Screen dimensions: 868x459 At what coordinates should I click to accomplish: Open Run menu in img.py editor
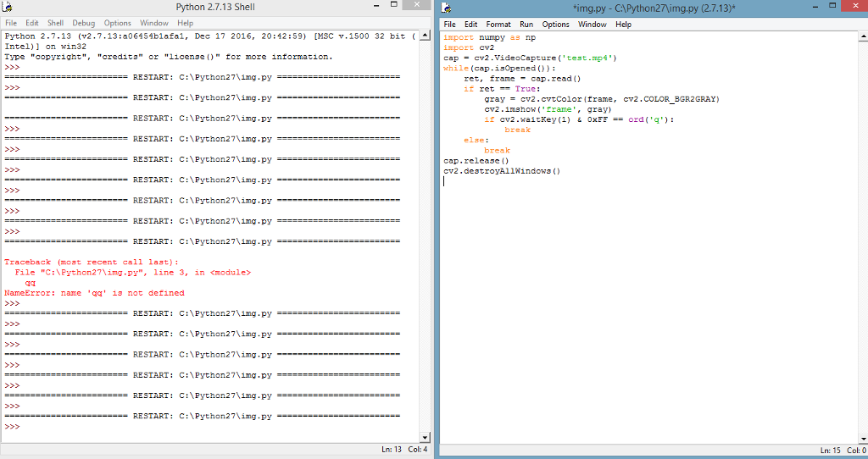pos(526,25)
